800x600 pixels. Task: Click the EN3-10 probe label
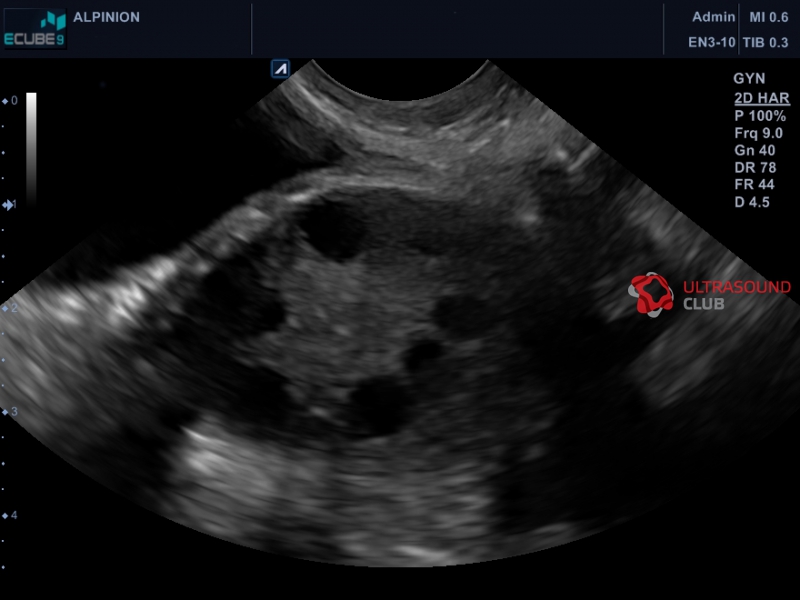click(x=711, y=42)
